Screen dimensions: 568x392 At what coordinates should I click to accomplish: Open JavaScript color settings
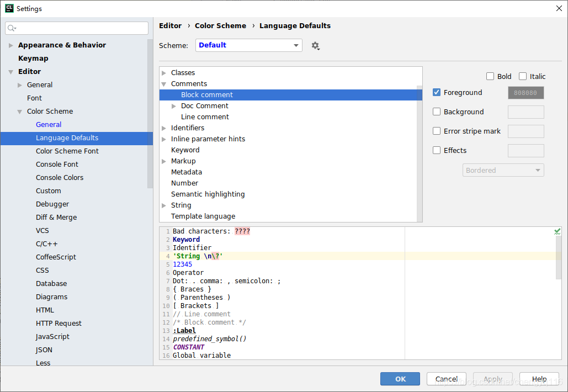tap(52, 337)
